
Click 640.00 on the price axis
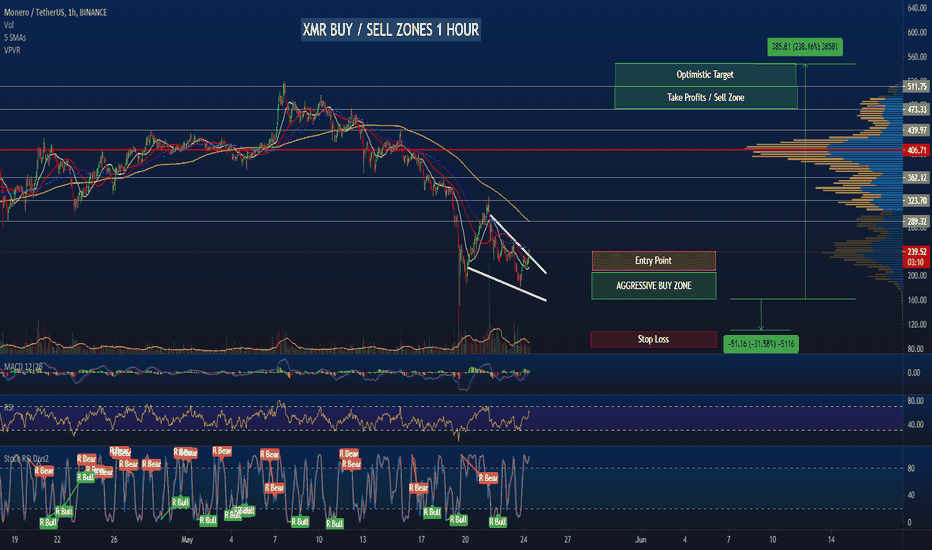click(917, 8)
